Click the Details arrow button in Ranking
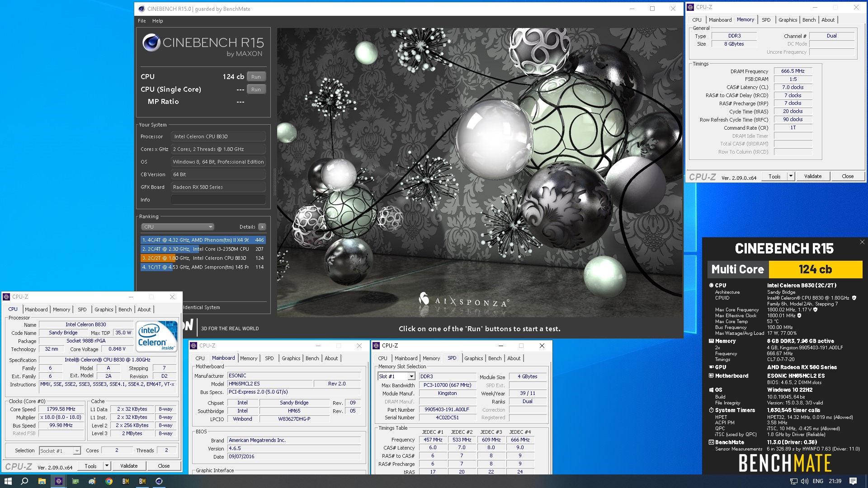This screenshot has height=488, width=868. [262, 227]
